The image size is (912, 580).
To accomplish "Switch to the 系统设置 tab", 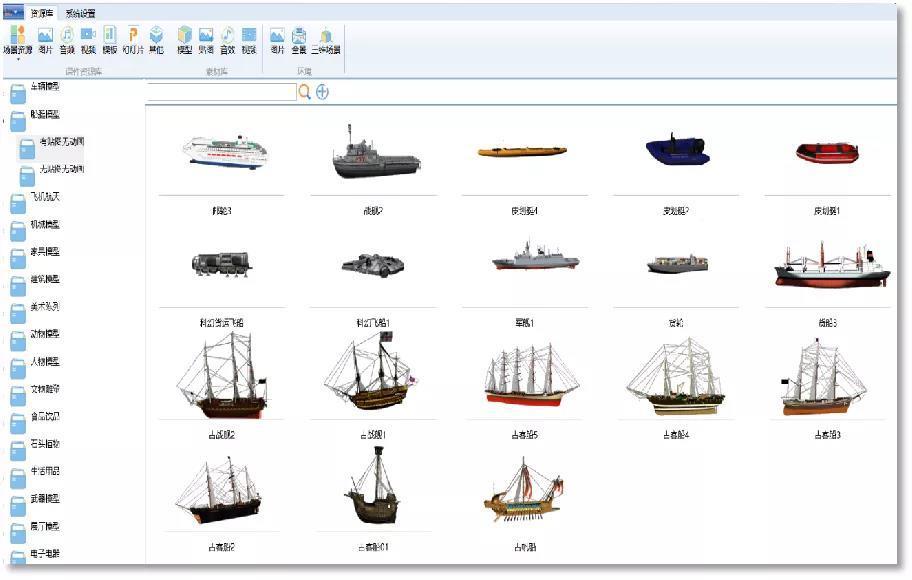I will pyautogui.click(x=80, y=13).
